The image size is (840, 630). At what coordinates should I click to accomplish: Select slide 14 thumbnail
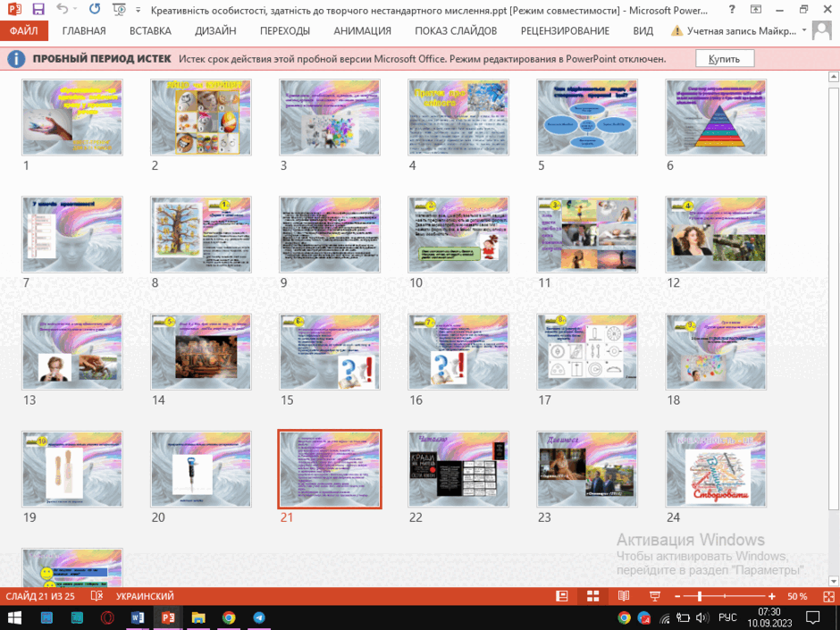tap(201, 351)
